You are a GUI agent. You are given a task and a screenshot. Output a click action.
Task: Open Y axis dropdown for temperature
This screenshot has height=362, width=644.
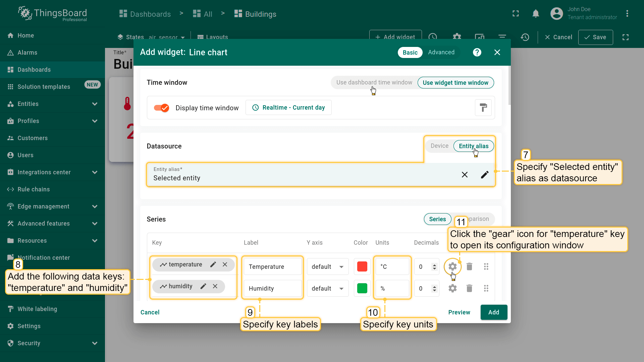click(327, 267)
